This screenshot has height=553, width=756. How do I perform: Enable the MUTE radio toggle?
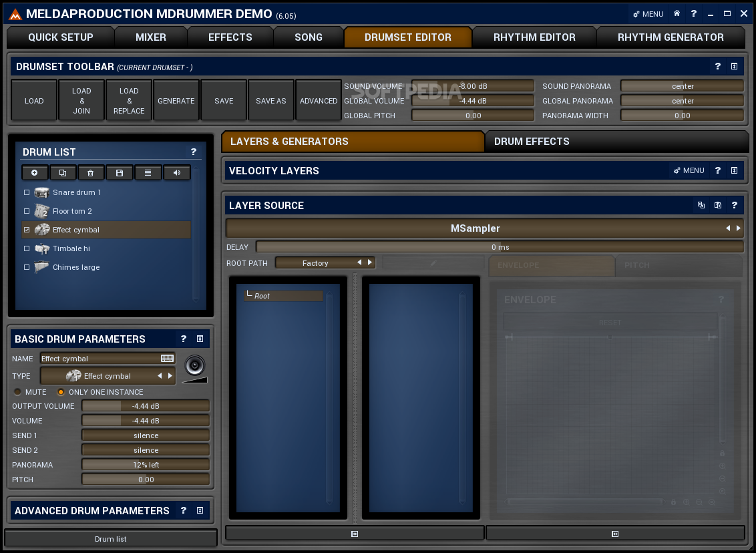[x=18, y=392]
